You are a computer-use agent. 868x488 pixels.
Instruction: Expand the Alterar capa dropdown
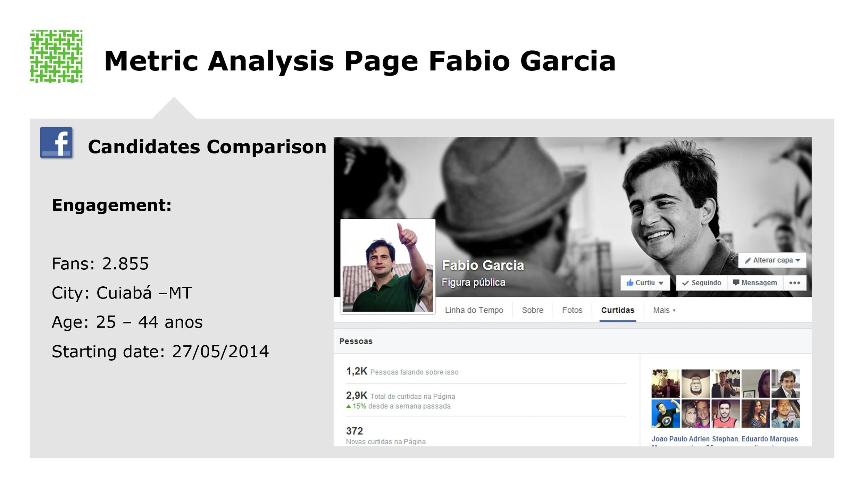pyautogui.click(x=772, y=260)
